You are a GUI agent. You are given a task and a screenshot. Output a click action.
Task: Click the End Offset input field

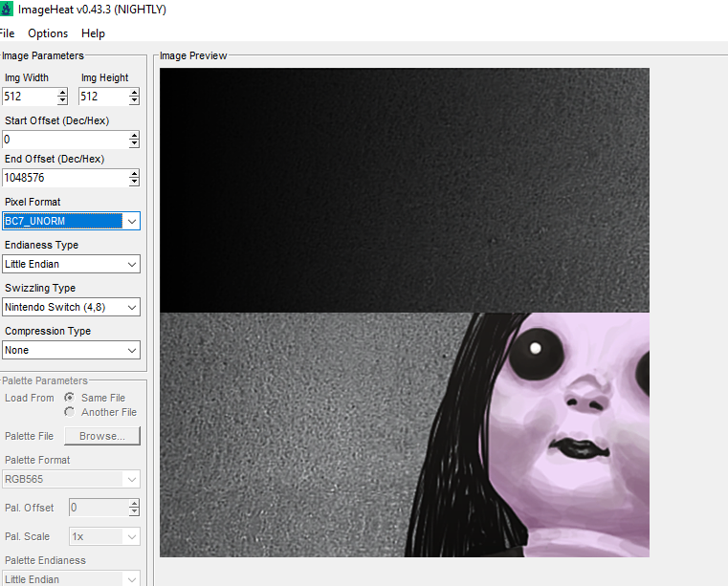(65, 178)
